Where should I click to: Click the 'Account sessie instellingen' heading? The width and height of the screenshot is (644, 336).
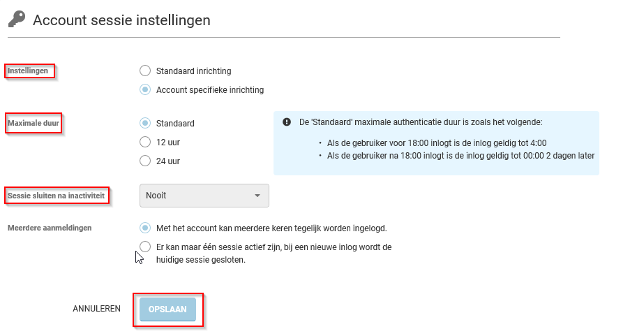pos(121,20)
